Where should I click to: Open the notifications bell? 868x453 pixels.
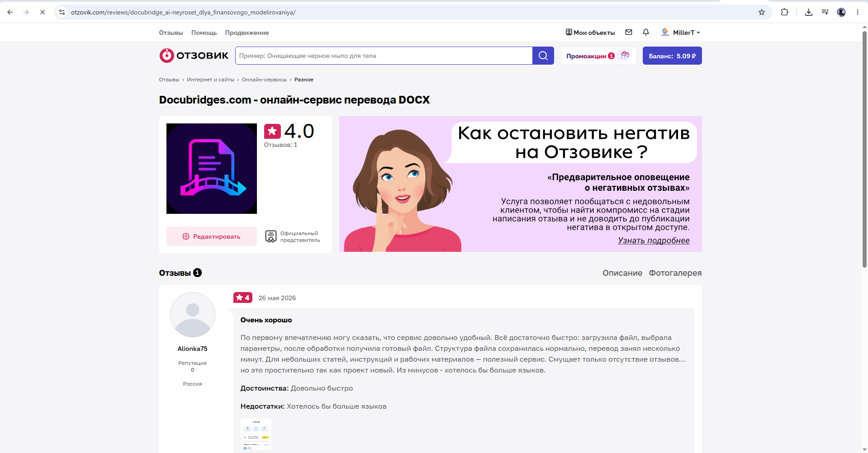pos(646,32)
